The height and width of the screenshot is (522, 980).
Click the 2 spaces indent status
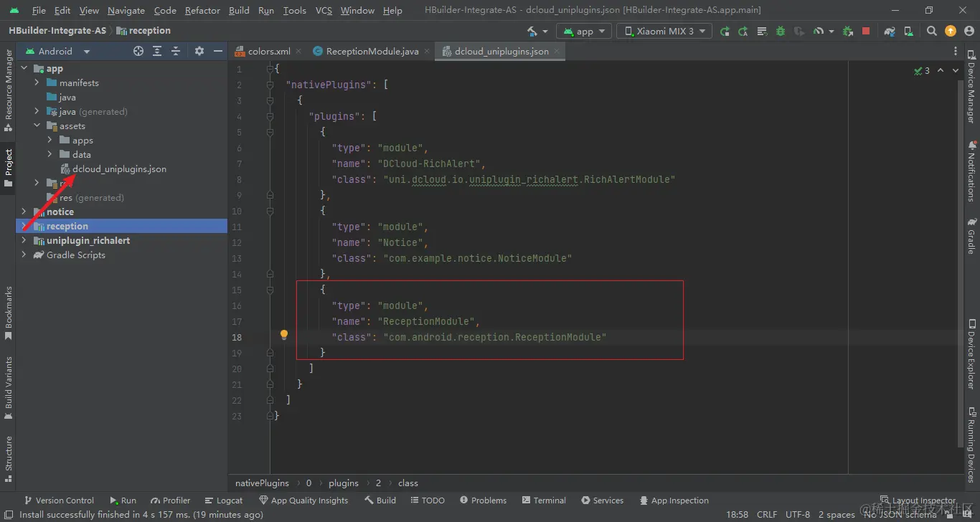(x=837, y=514)
